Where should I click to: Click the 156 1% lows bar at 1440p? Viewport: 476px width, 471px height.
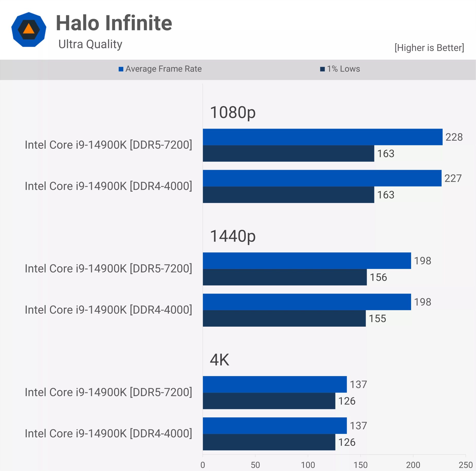coord(285,277)
